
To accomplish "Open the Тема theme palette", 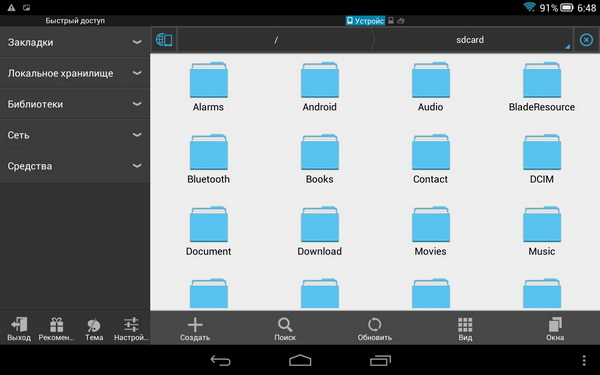I will (x=94, y=325).
